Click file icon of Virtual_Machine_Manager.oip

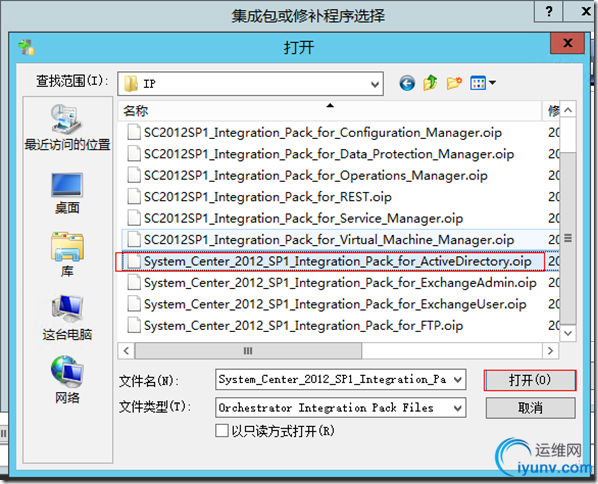point(133,240)
